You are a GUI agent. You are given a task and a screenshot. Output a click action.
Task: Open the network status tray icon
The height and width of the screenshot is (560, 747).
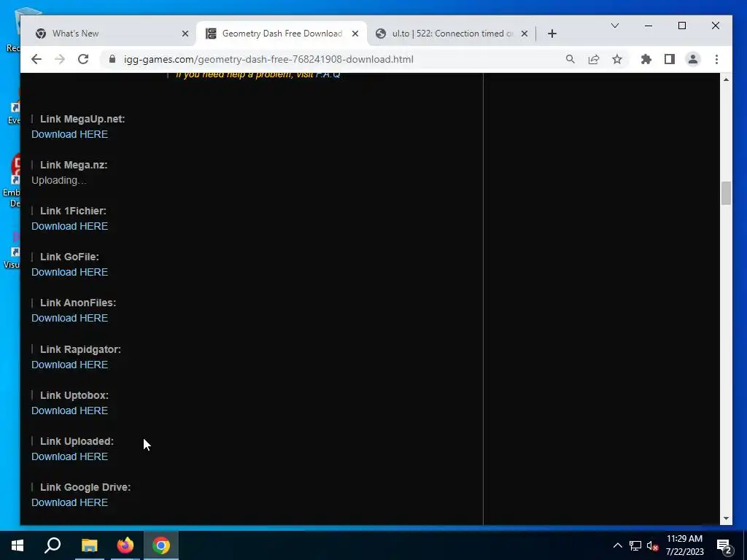(x=635, y=545)
